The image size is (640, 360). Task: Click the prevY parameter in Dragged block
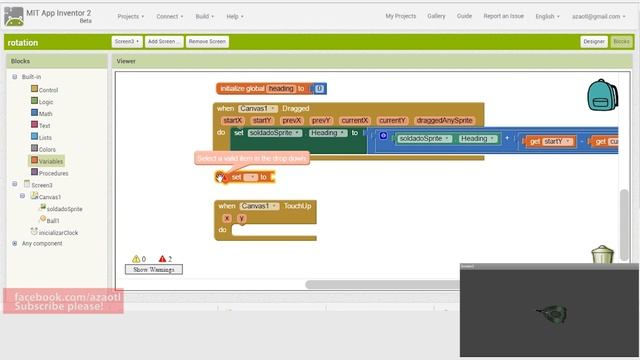321,120
